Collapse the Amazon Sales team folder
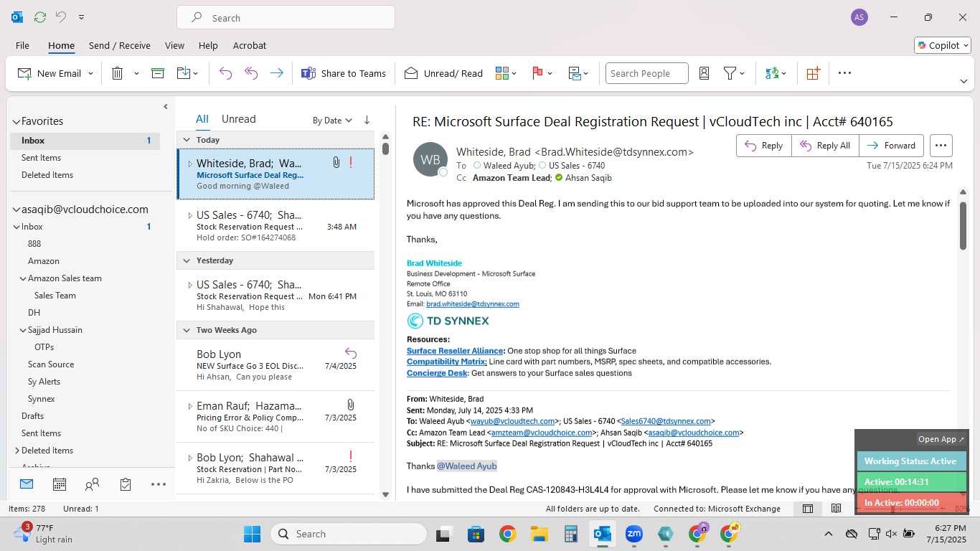Screen dimensions: 980x551 pyautogui.click(x=23, y=278)
